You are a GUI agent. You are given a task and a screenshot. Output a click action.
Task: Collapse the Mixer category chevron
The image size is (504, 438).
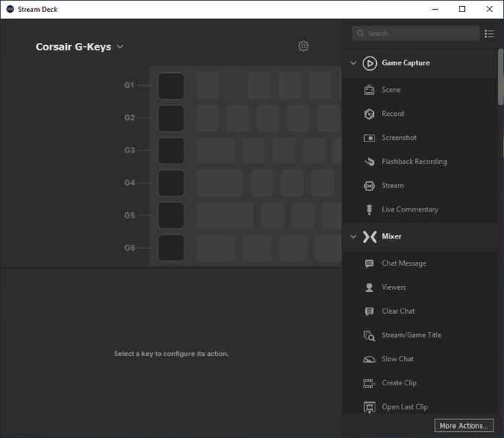[354, 237]
